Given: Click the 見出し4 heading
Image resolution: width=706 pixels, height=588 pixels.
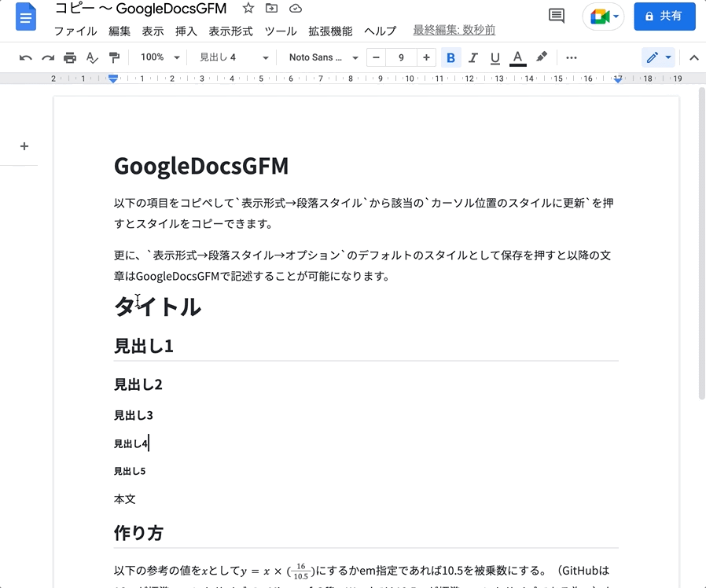Looking at the screenshot, I should (131, 443).
